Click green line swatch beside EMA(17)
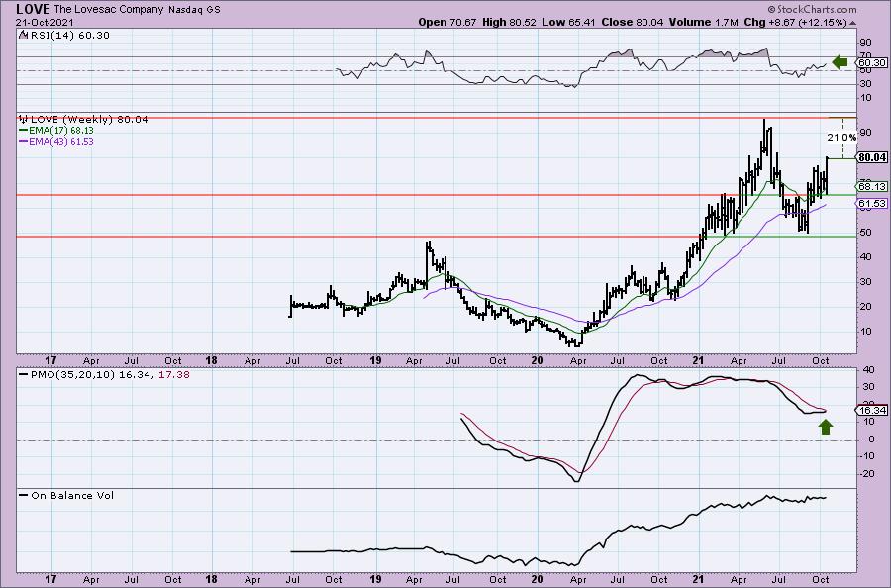The width and height of the screenshot is (891, 588). (x=24, y=131)
